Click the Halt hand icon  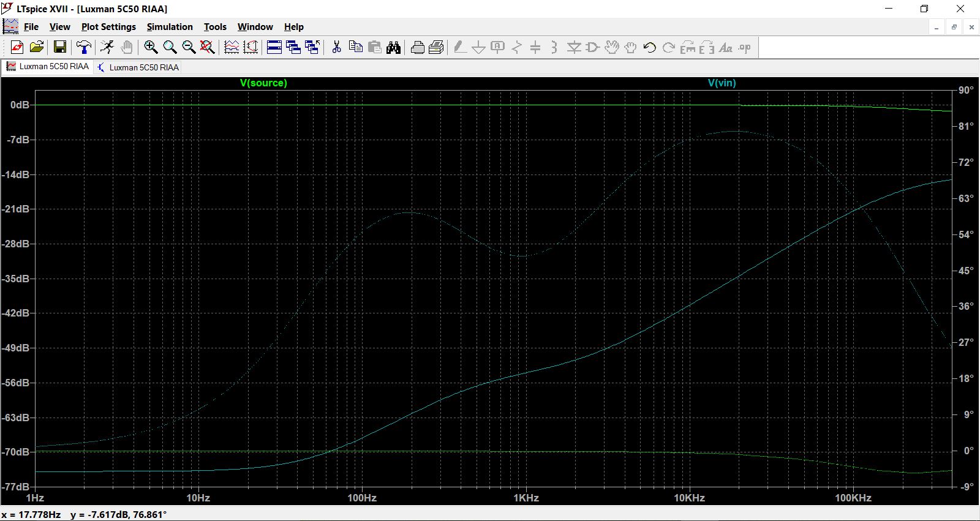coord(126,47)
